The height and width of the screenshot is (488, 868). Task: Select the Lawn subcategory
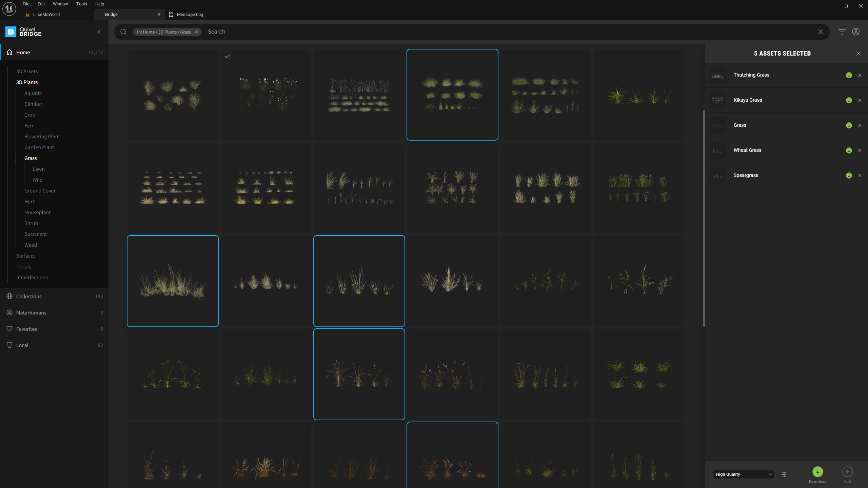point(39,169)
